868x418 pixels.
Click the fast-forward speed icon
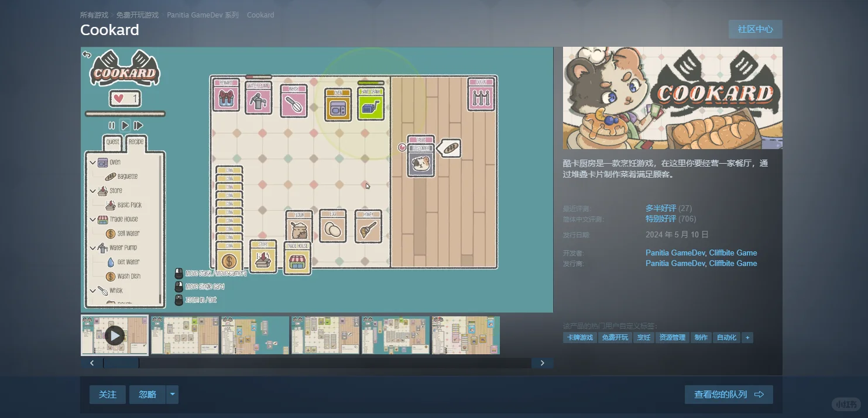tap(138, 126)
